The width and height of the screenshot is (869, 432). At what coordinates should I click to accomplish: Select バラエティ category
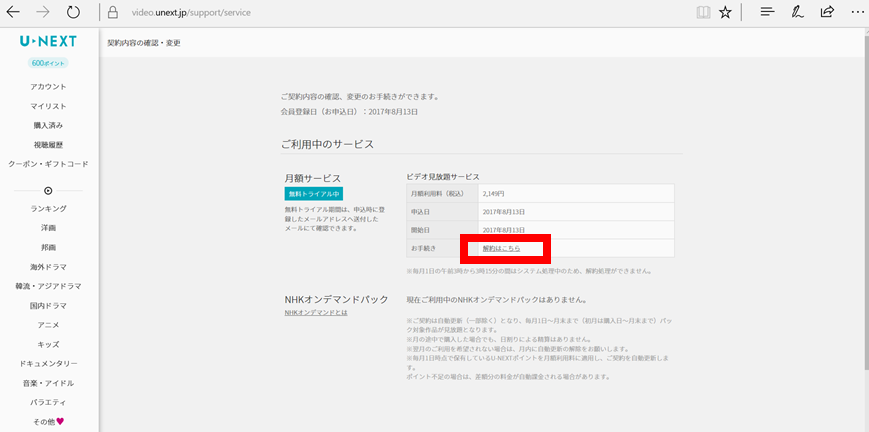pos(48,403)
